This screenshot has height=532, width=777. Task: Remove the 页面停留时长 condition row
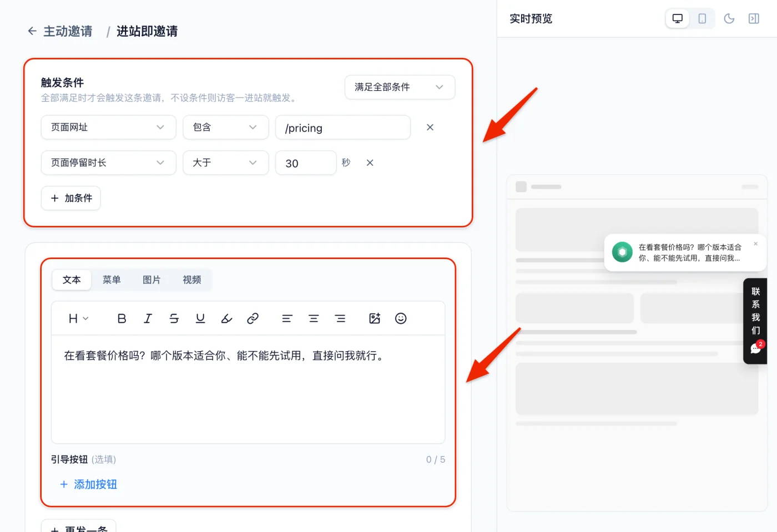point(370,163)
